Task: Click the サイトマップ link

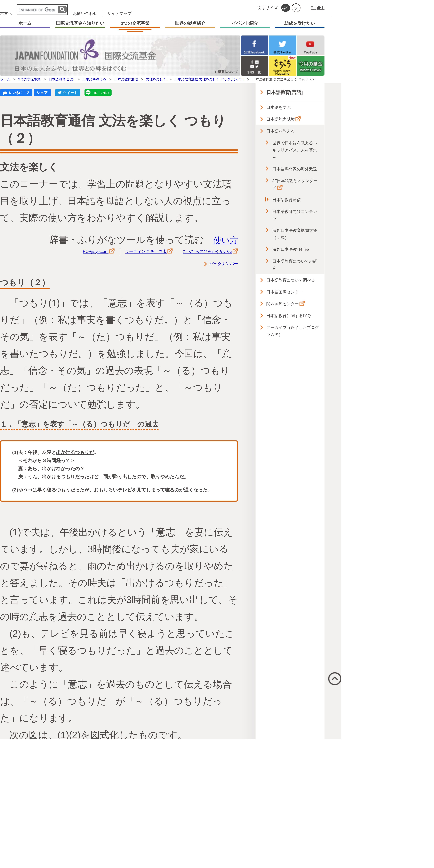Action: [x=119, y=14]
